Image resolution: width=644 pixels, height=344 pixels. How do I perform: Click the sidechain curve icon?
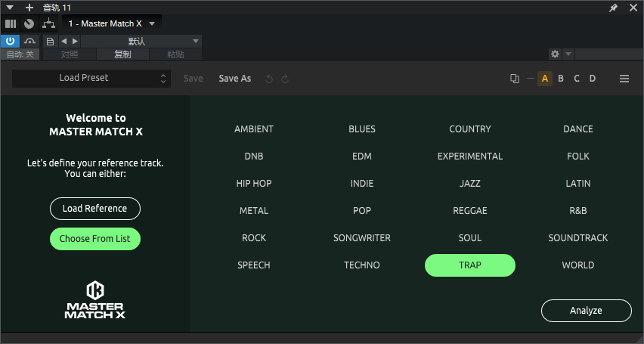(29, 41)
